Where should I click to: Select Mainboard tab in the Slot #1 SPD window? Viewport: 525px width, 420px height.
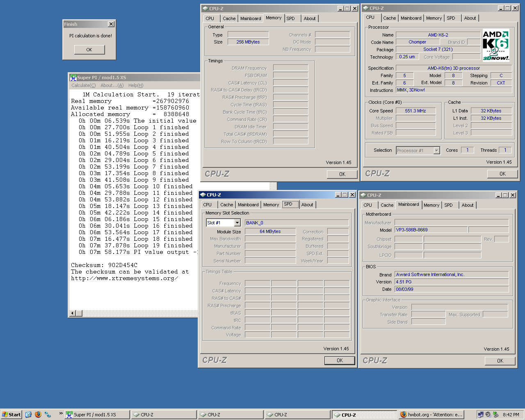248,205
